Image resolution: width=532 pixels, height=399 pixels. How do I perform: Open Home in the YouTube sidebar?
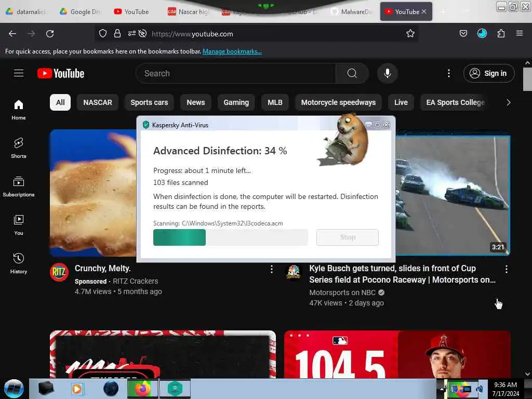point(19,110)
